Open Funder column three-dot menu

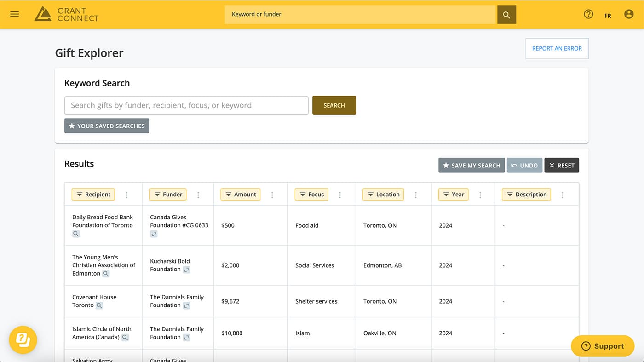point(198,195)
